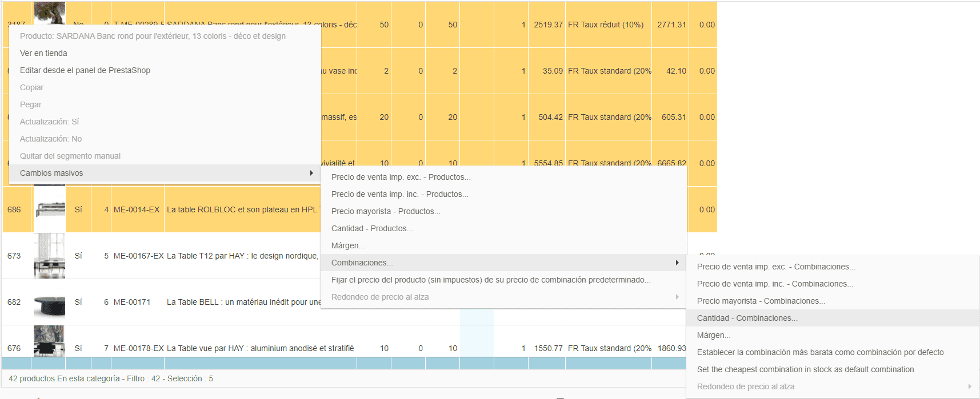The width and height of the screenshot is (980, 399).
Task: Click the ROLBLOC table product thumbnail
Action: click(x=49, y=209)
